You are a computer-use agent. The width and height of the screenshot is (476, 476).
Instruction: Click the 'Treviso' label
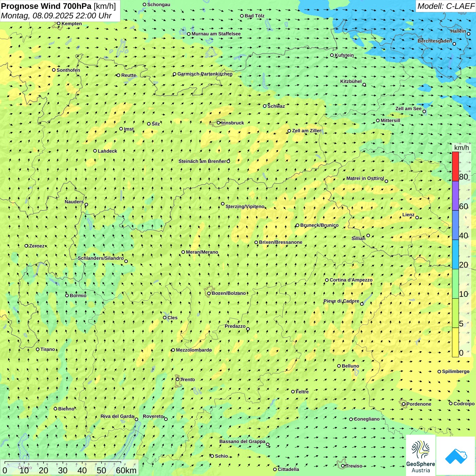click(354, 466)
